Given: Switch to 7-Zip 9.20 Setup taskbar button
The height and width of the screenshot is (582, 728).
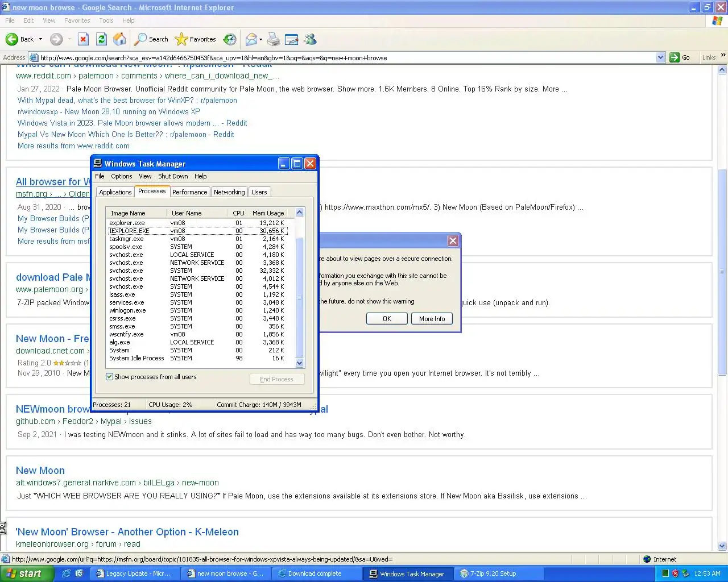Looking at the screenshot, I should 499,573.
